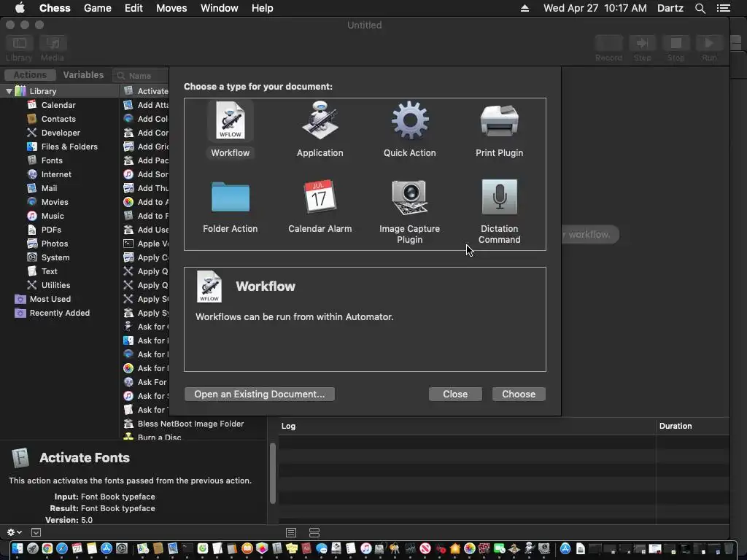Select Mail category in Library
Image resolution: width=747 pixels, height=560 pixels.
tap(49, 187)
